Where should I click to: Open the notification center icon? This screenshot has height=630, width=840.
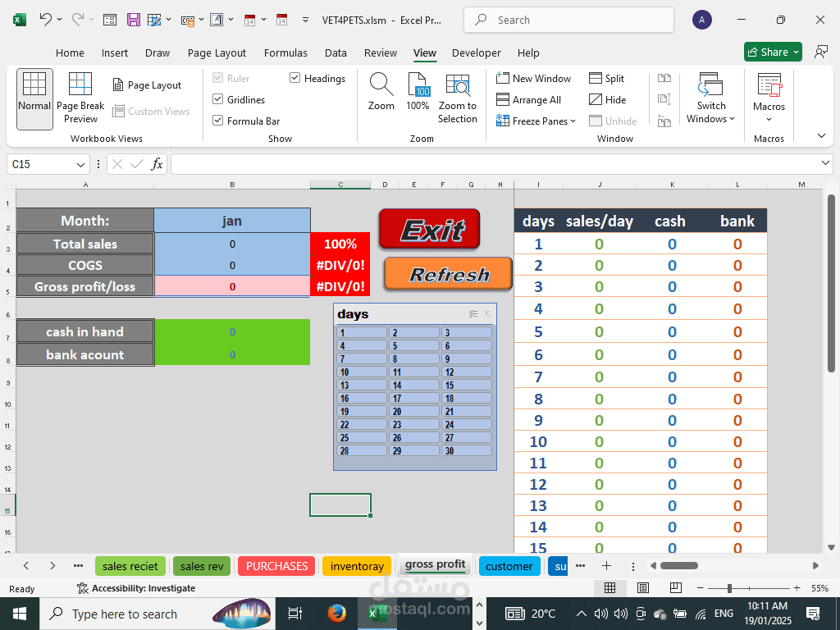tap(813, 614)
